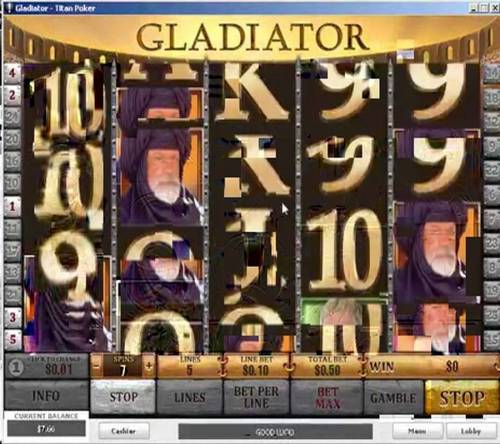Open the INFO paytable button
500x444 pixels.
46,396
